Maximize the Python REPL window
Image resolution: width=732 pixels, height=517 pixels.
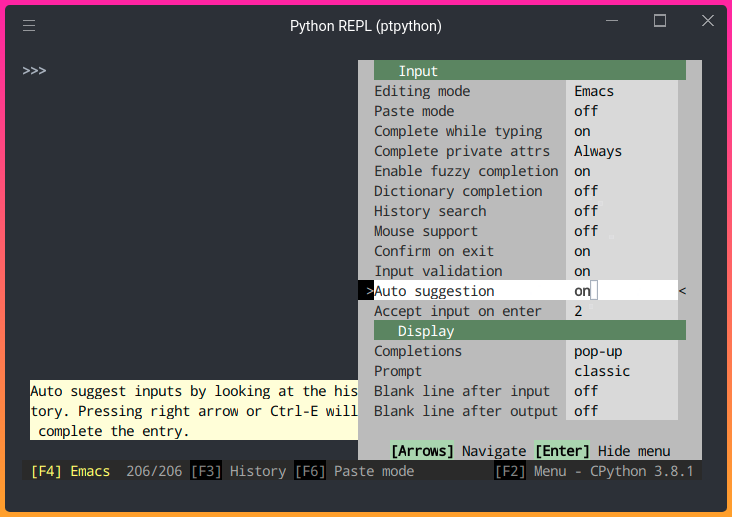coord(660,21)
